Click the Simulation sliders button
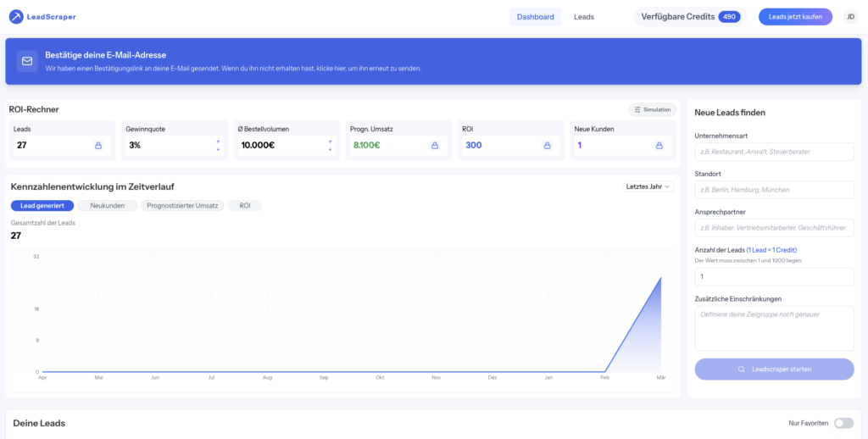The image size is (868, 439). pos(652,109)
